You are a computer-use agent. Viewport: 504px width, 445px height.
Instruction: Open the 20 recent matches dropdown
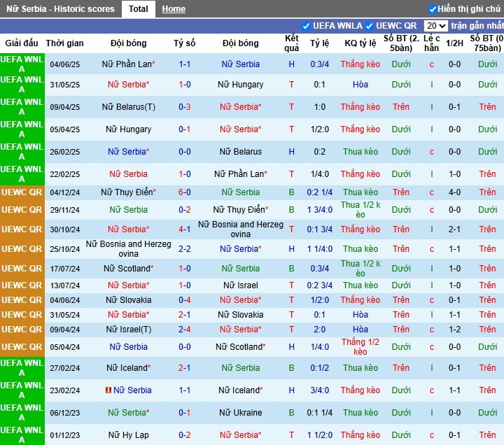click(436, 26)
